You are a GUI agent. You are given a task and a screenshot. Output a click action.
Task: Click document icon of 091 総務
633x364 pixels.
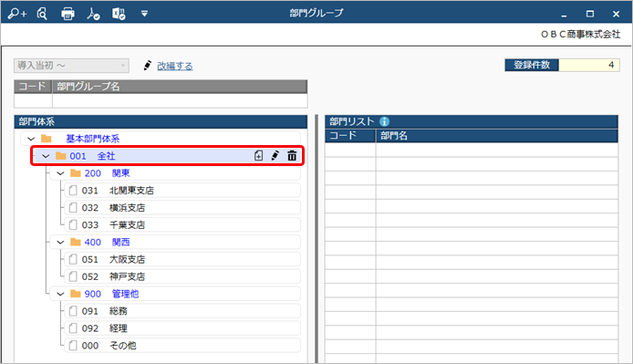coord(73,311)
